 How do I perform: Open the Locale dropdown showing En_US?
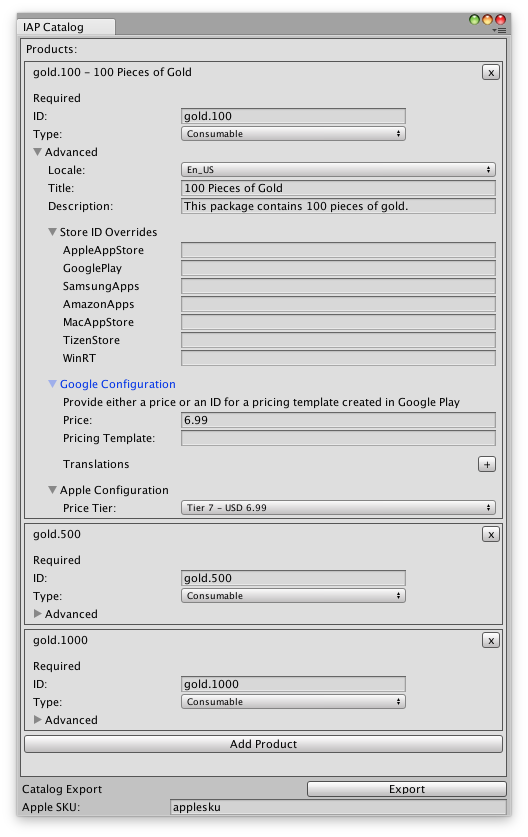click(x=338, y=170)
